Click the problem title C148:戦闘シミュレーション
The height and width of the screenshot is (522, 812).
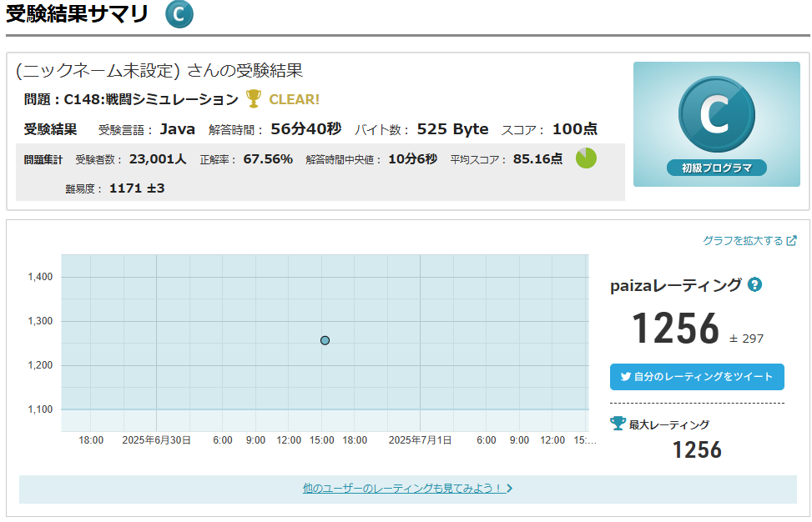coord(151,99)
